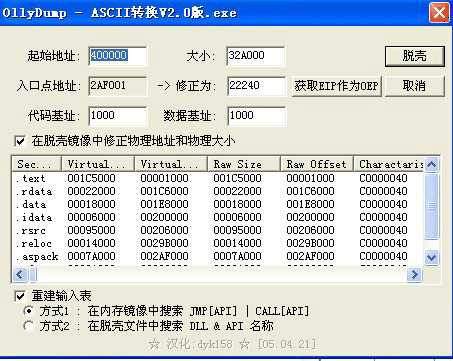453x361 pixels.
Task: Click virtual size 0007A000 of .aspack
Action: click(91, 256)
